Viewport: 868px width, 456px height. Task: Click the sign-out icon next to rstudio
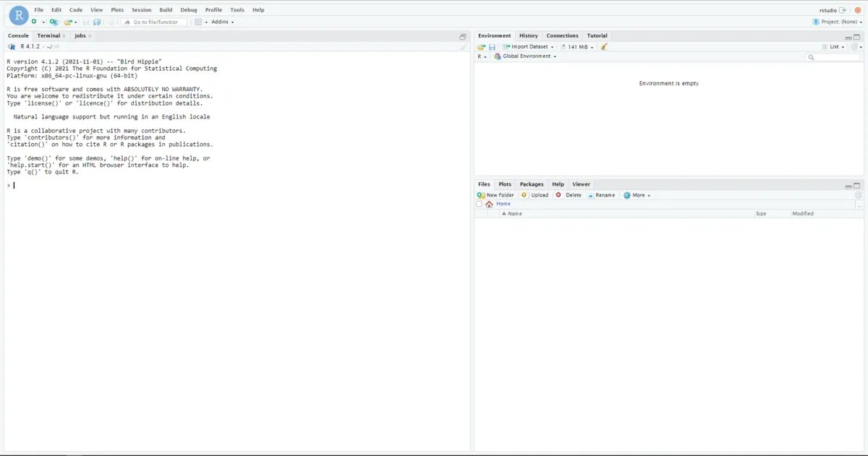click(842, 10)
